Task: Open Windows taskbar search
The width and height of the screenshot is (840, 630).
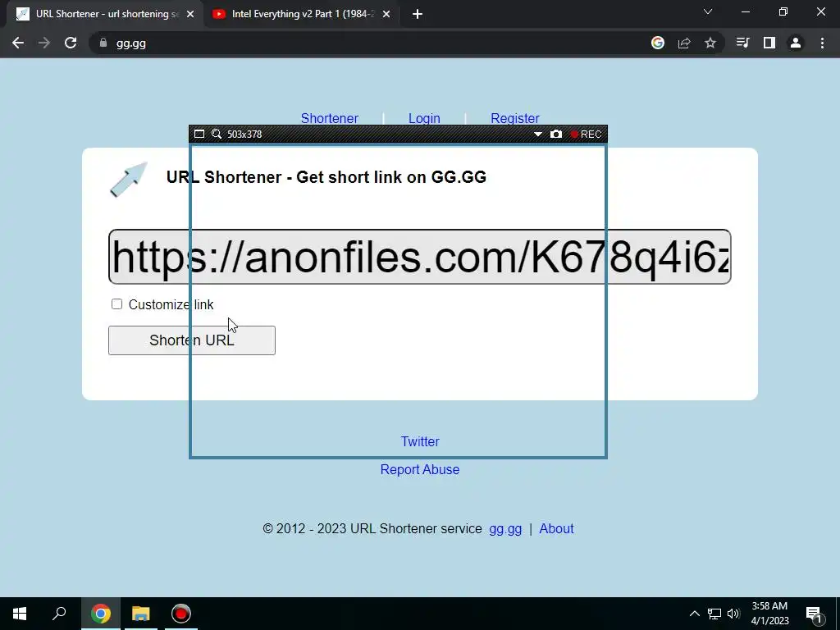Action: [x=59, y=614]
